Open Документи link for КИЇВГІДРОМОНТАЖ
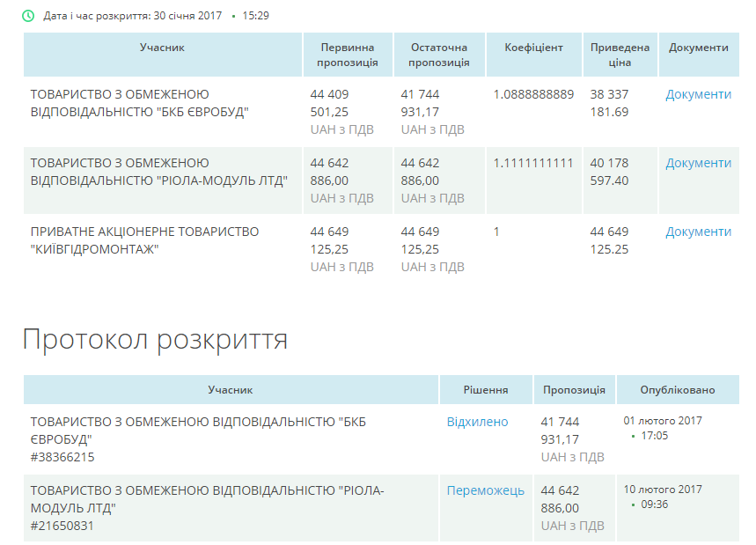 point(698,232)
